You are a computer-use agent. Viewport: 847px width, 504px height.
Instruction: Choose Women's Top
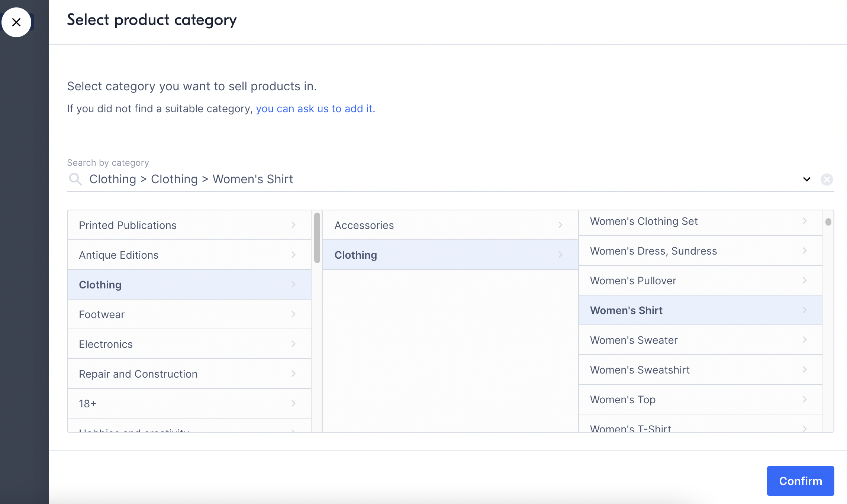pyautogui.click(x=701, y=400)
